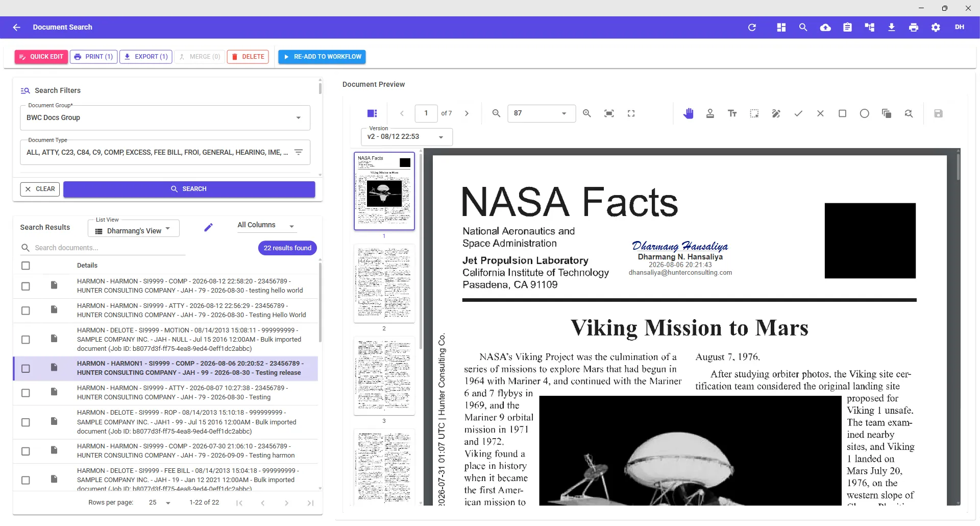Select the circle shape tool
Viewport: 980px width, 526px height.
865,113
